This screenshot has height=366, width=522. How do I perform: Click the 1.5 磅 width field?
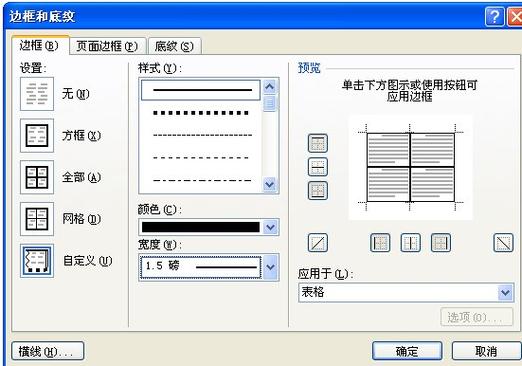tap(201, 267)
